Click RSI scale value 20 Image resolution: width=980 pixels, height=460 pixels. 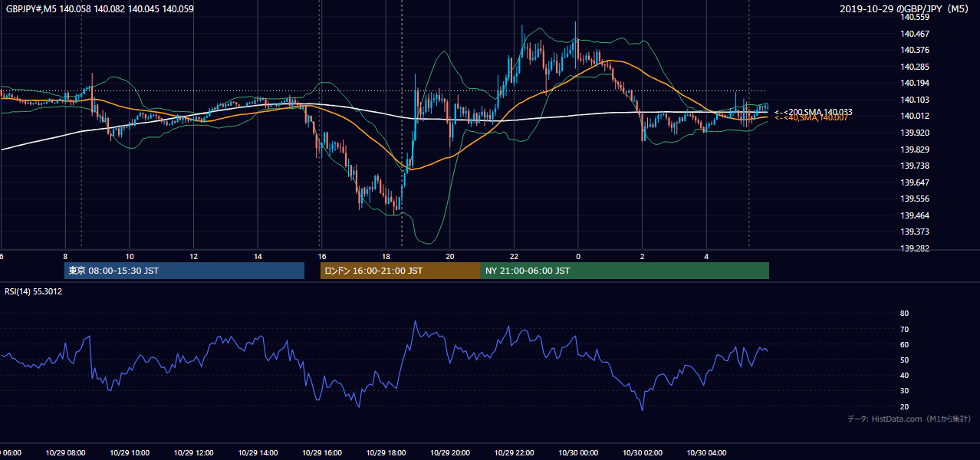tap(904, 406)
